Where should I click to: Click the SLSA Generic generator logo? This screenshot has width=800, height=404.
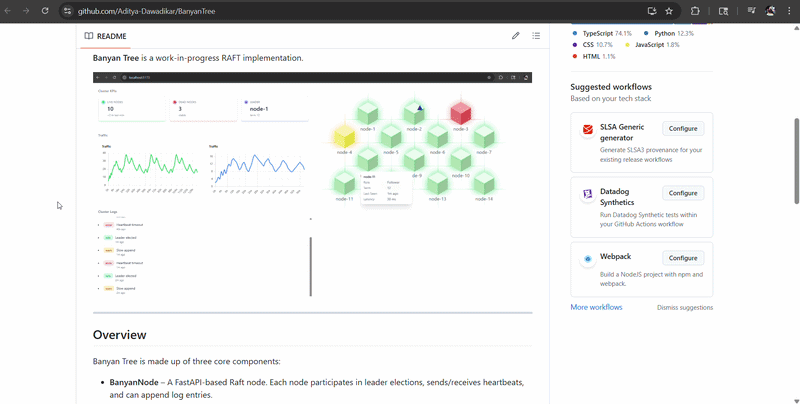click(588, 130)
